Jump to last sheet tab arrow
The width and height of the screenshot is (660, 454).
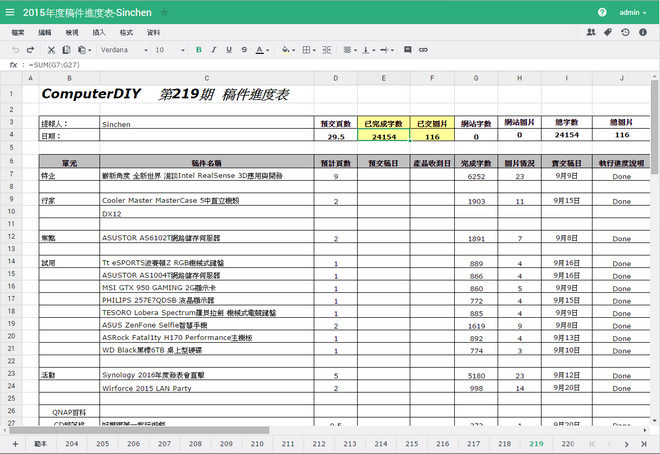point(644,444)
